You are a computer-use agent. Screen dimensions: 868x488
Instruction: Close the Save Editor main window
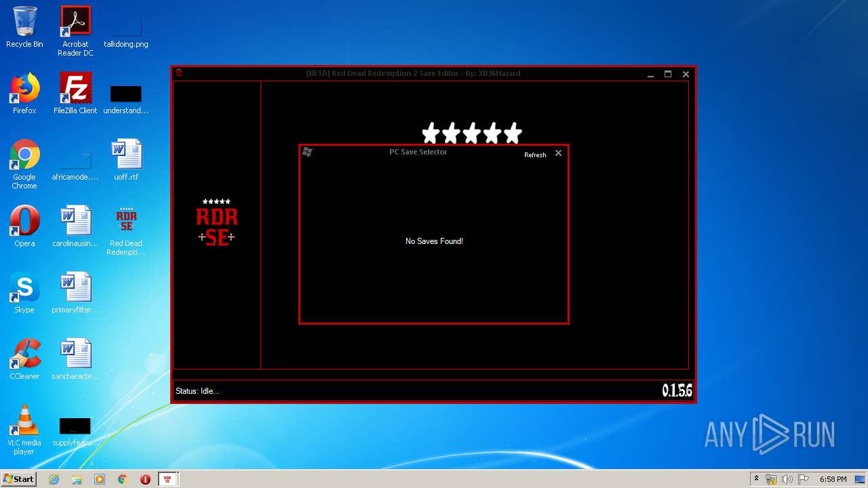(x=686, y=75)
